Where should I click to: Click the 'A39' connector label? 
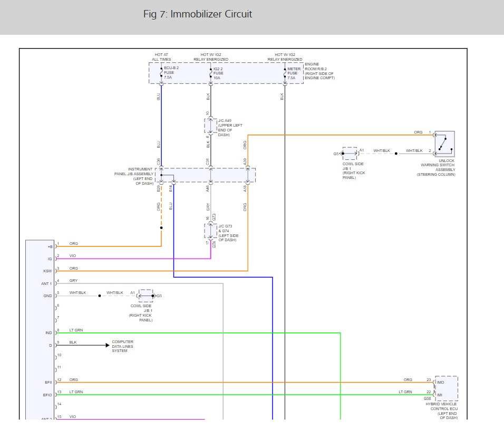(x=245, y=161)
